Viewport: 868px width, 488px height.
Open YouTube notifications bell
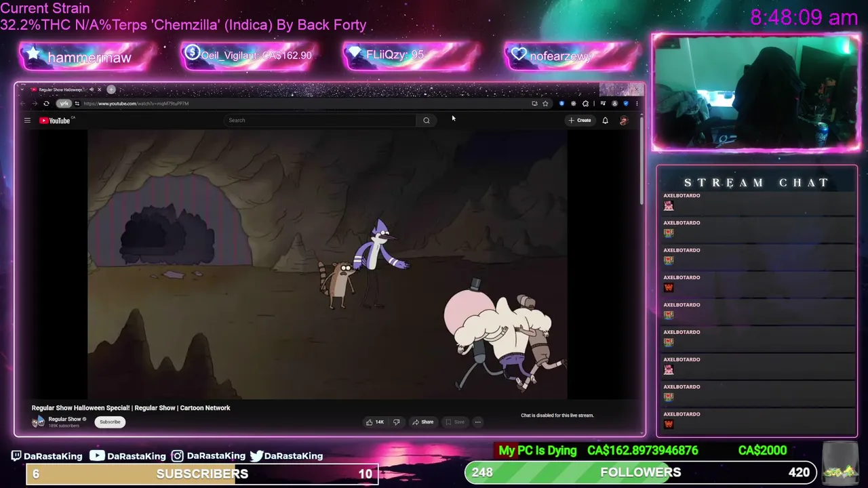[x=605, y=120]
